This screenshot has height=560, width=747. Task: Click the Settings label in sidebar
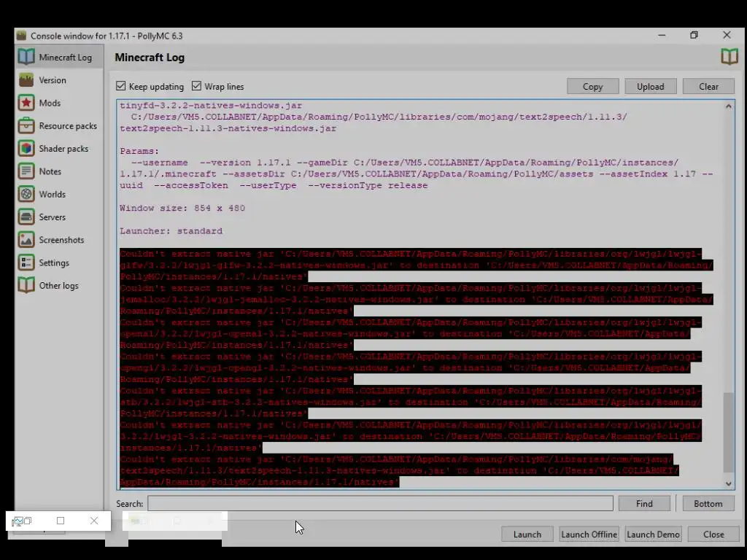point(54,262)
